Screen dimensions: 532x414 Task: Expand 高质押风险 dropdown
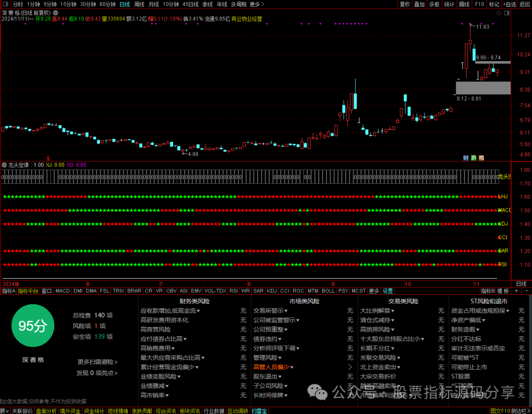377,329
